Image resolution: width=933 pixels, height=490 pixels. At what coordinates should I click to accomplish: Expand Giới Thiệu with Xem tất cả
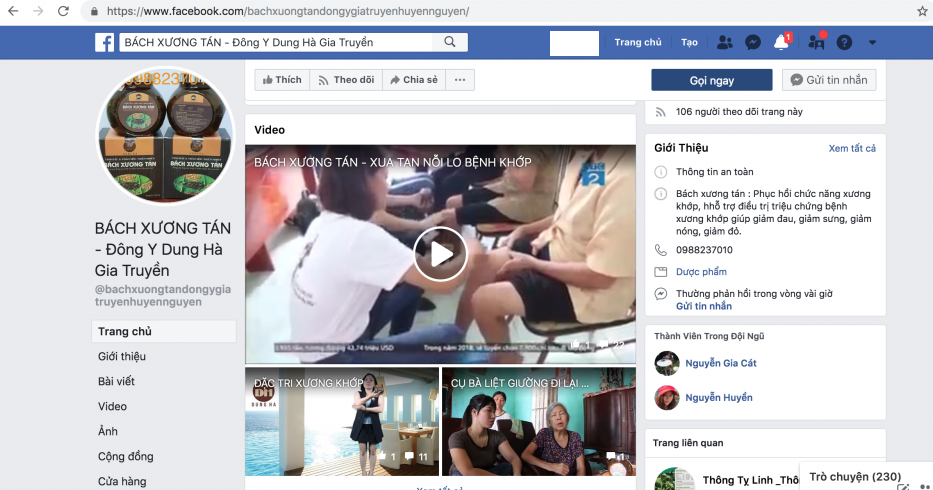click(851, 148)
